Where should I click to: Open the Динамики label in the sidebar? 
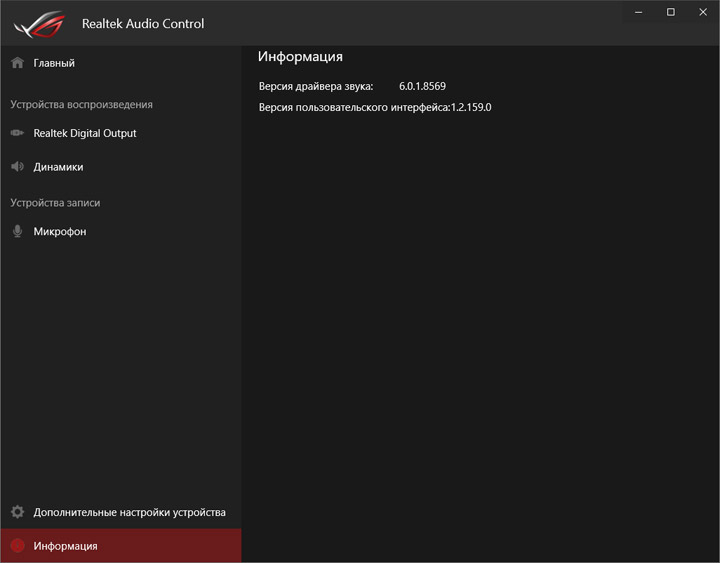pyautogui.click(x=58, y=167)
